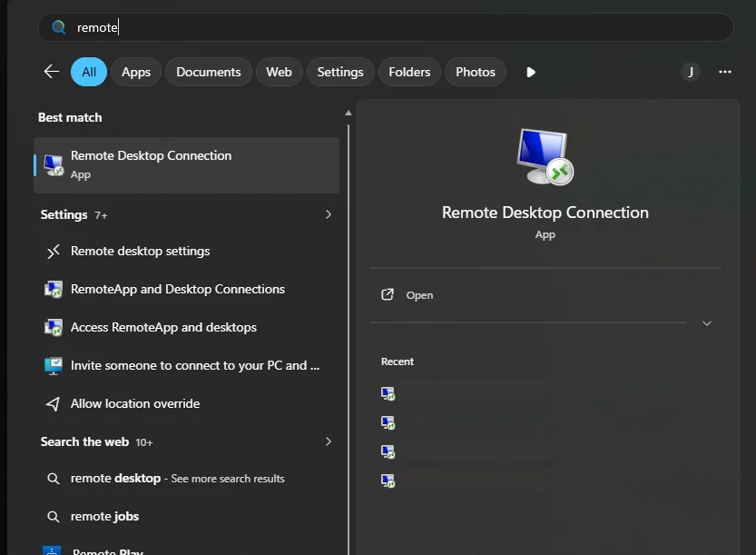Open the second recent connection icon
The width and height of the screenshot is (756, 555).
coord(388,422)
